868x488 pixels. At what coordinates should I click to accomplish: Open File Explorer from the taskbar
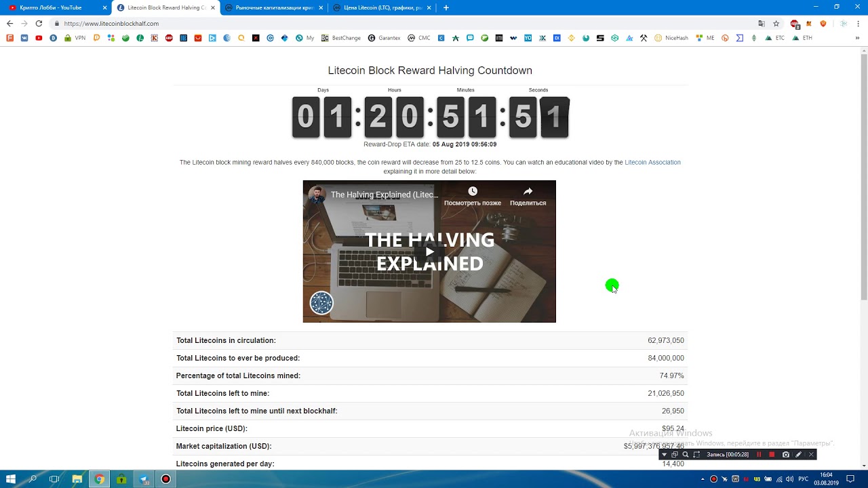77,479
